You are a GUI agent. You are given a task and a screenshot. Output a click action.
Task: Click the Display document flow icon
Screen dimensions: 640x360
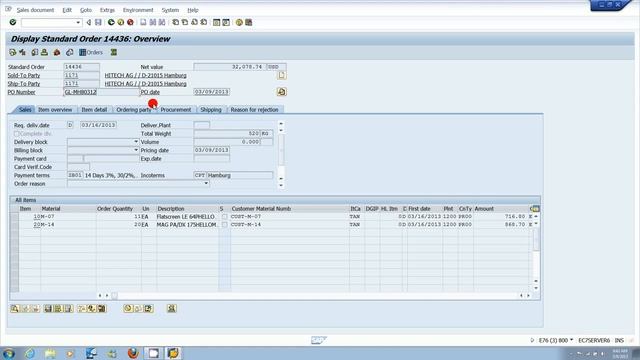click(13, 52)
